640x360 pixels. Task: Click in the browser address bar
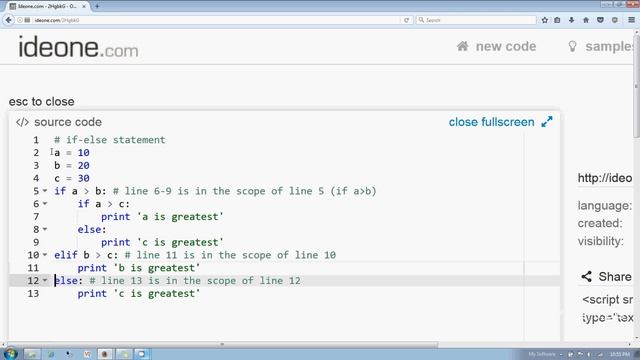[216, 20]
